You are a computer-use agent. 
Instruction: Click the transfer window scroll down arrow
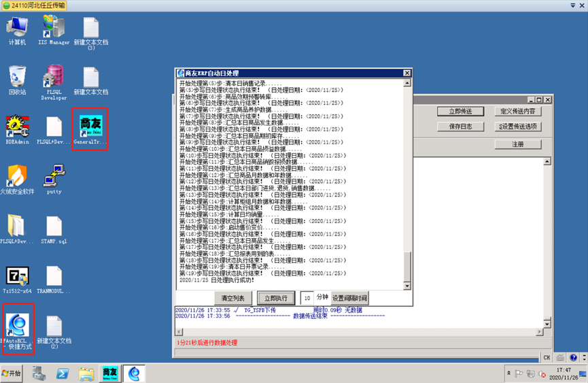(547, 324)
